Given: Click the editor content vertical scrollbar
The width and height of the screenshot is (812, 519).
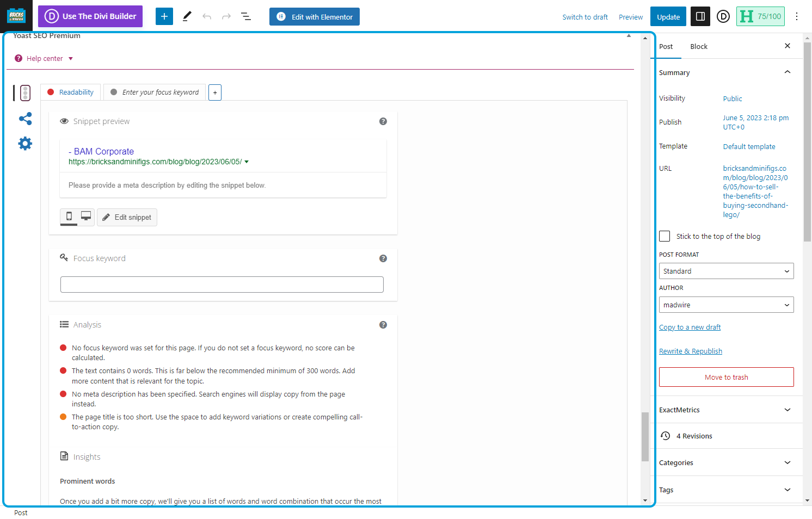Looking at the screenshot, I should [645, 436].
